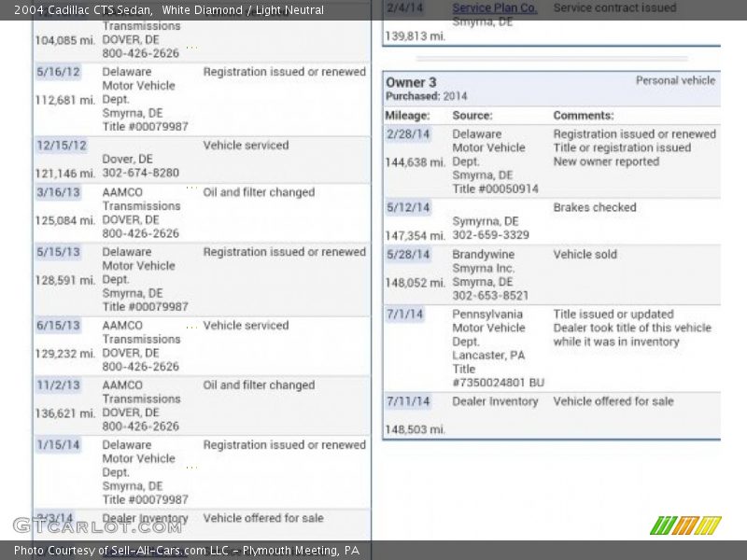Click the Source: column header
747x560 pixels.
[x=472, y=116]
